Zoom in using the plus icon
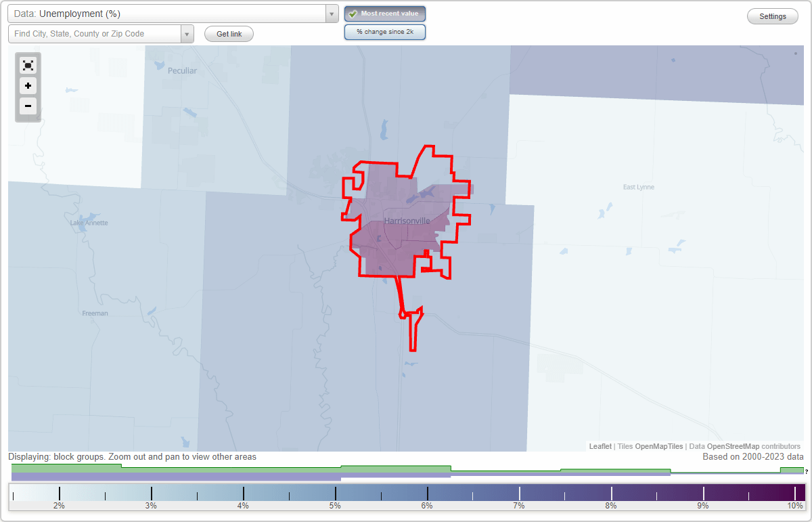Viewport: 812px width, 522px height. (x=28, y=86)
